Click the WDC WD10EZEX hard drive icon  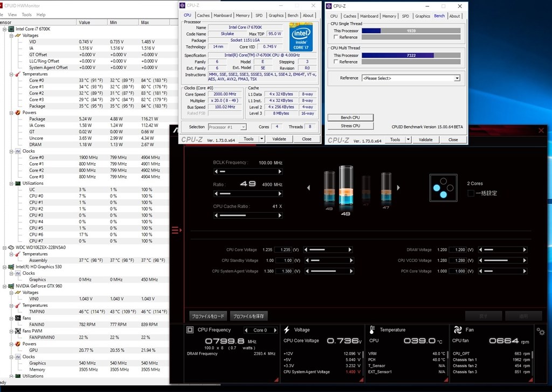(11, 248)
